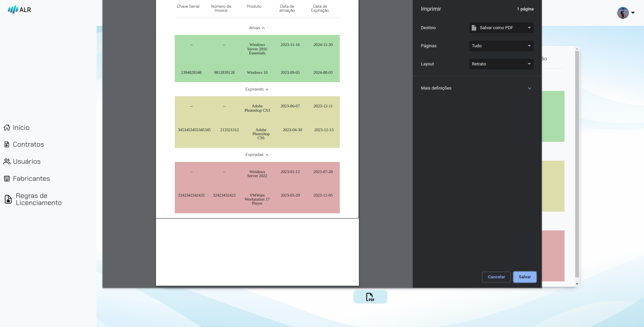Image resolution: width=644 pixels, height=327 pixels.
Task: Click activation date 2023-09-05
Action: [290, 72]
